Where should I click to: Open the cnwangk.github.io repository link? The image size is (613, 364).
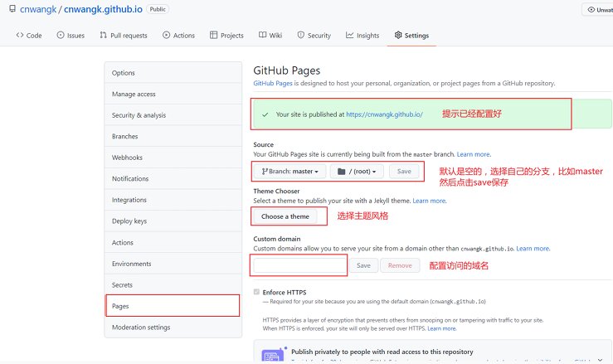click(103, 9)
